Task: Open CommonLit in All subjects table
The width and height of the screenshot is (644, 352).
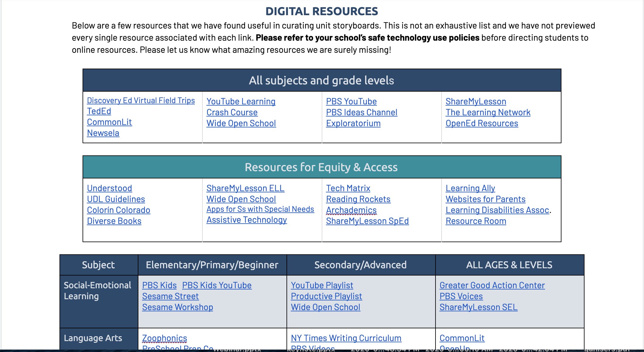Action: coord(109,122)
